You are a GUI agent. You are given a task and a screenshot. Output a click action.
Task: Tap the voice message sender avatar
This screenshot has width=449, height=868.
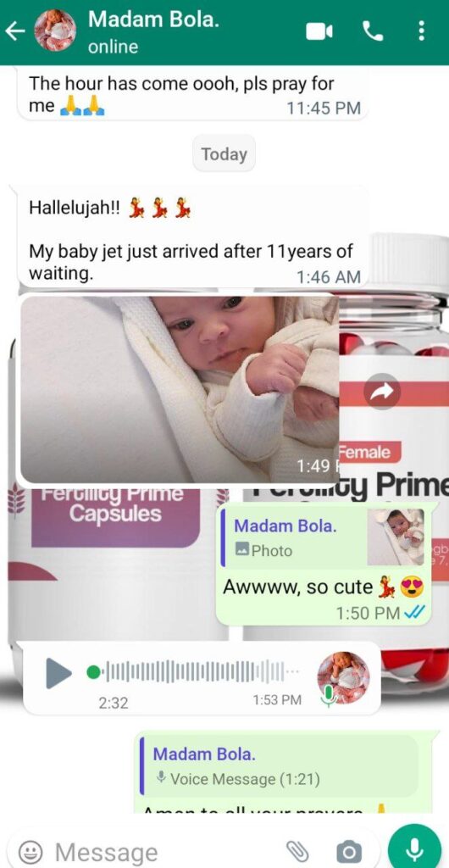343,677
